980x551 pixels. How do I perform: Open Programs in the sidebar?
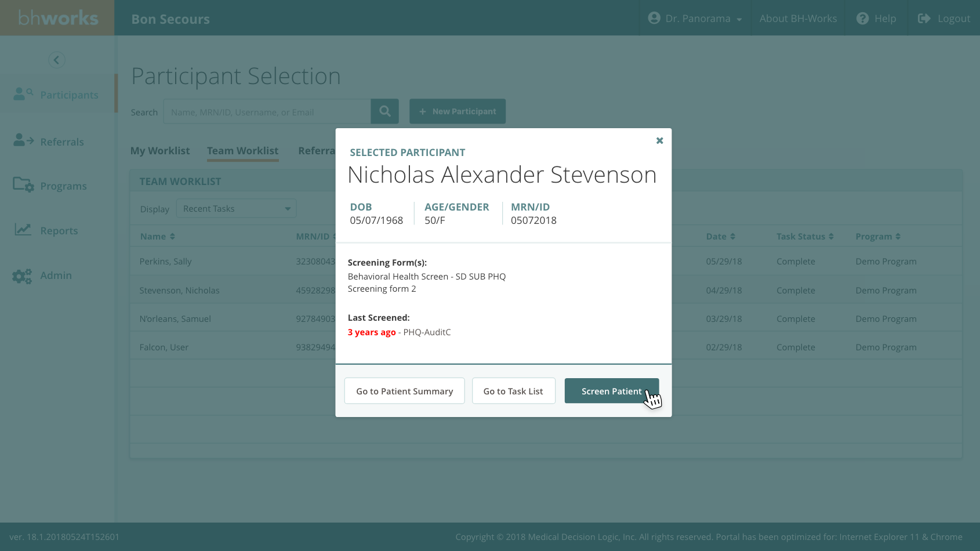click(x=50, y=186)
